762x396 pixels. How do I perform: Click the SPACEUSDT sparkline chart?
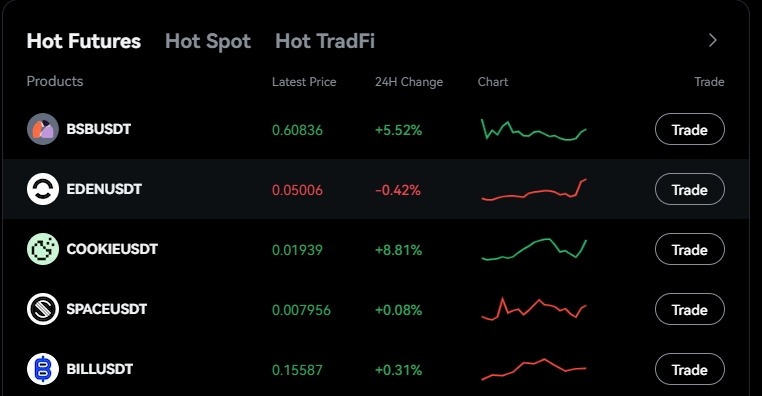point(534,309)
